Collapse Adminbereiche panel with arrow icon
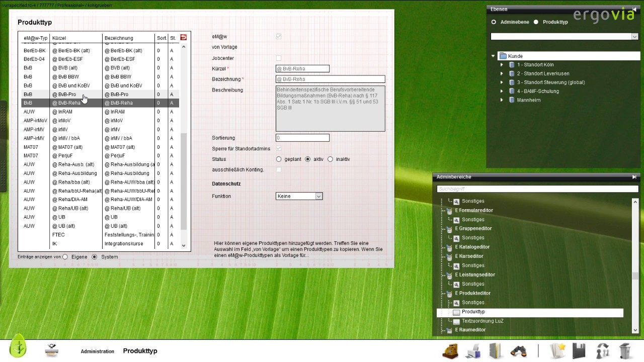 tap(634, 177)
